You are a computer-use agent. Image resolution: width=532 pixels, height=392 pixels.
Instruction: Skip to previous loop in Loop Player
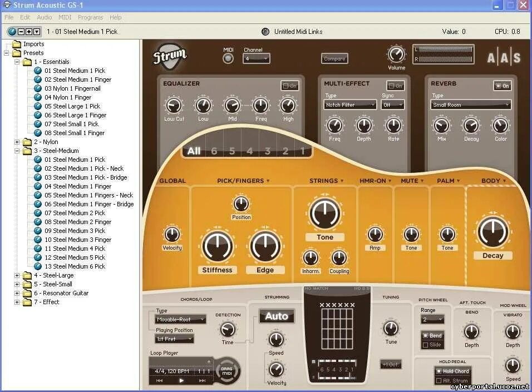point(159,380)
